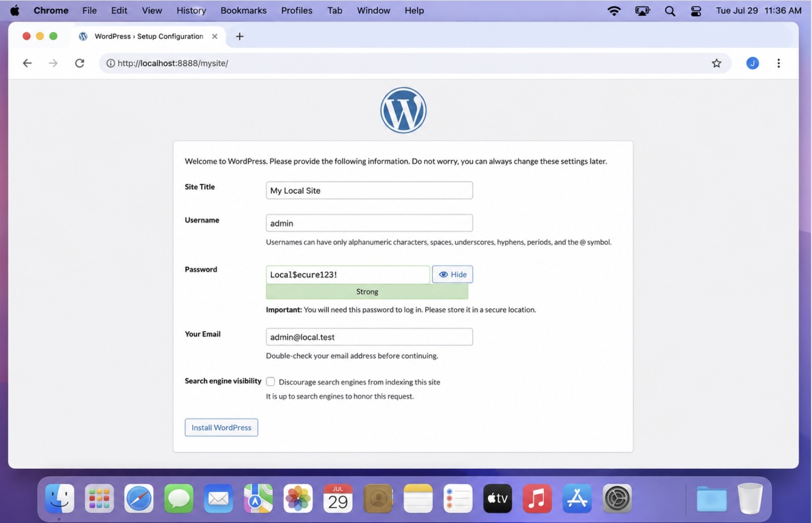Open Maps from the dock

[x=258, y=499]
